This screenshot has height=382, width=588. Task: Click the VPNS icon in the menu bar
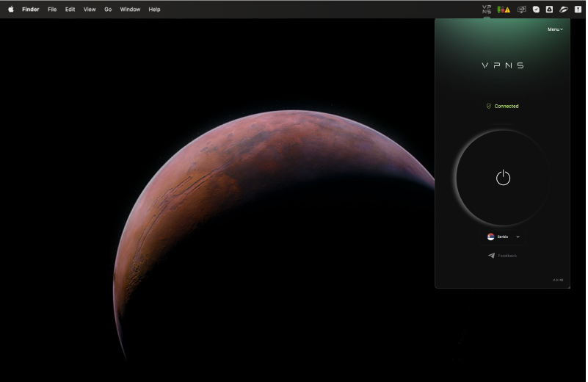(x=486, y=10)
